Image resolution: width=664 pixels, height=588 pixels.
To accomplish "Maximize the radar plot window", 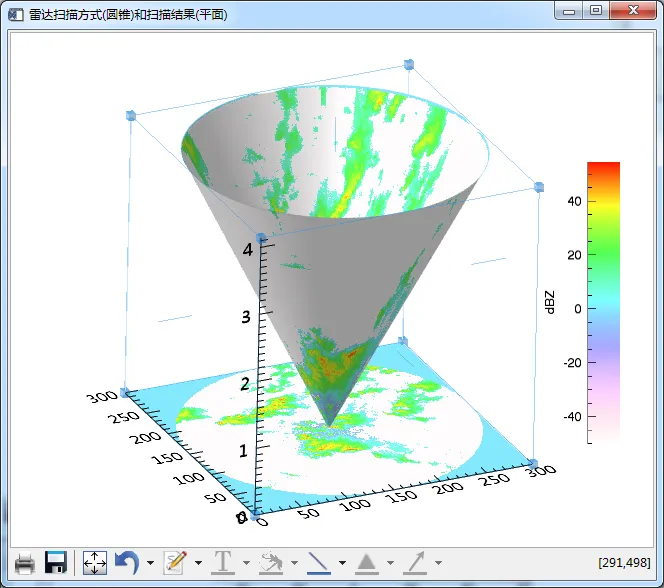I will (596, 11).
